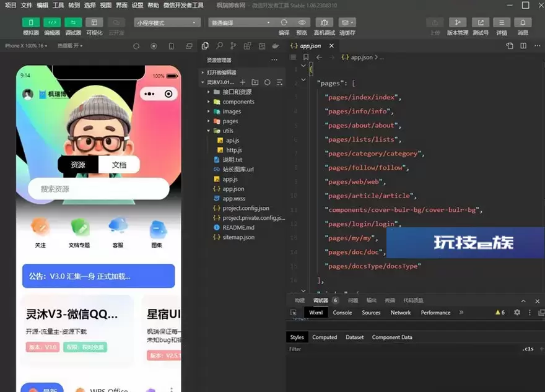Expand the 打开的编辑器 section
The height and width of the screenshot is (392, 545).
[222, 72]
